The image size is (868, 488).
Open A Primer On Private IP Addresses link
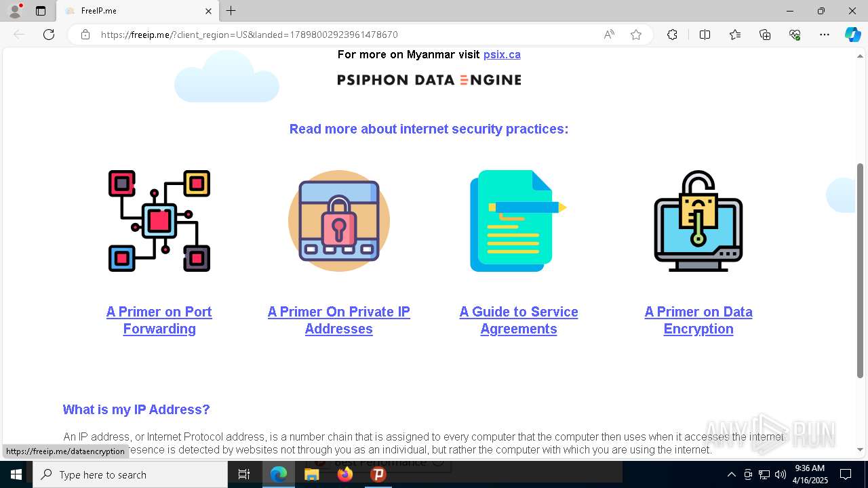[339, 320]
